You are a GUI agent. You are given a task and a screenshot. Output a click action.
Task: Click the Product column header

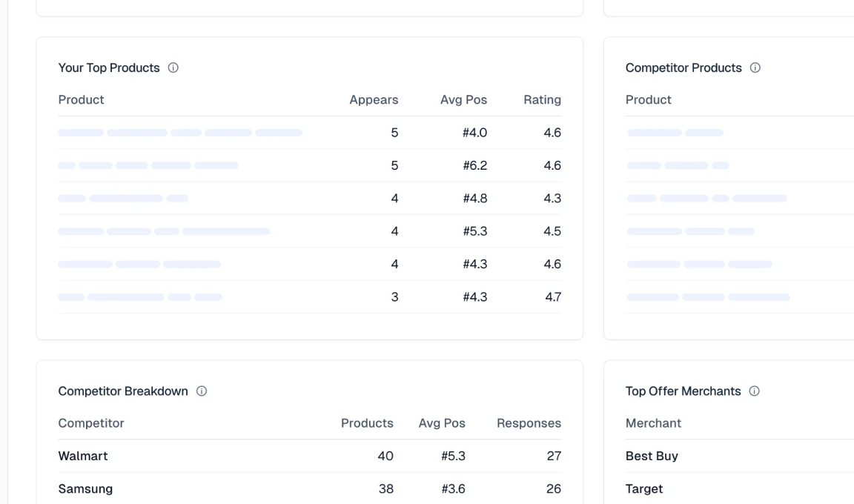click(x=81, y=99)
